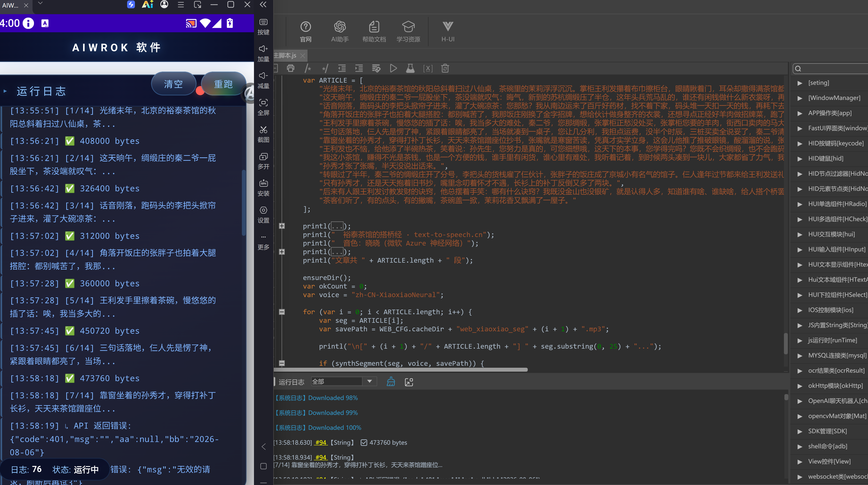868x485 pixels.
Task: Lower emulator volume with 减量
Action: tap(264, 80)
